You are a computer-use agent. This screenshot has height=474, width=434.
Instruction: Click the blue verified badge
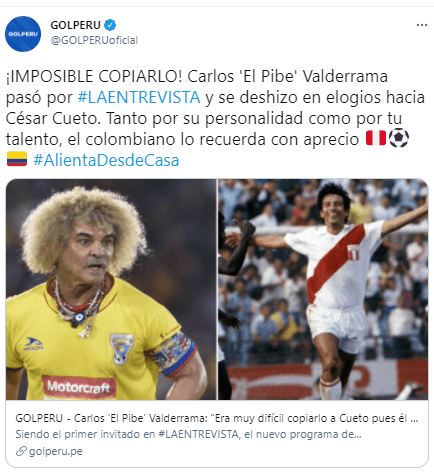point(110,25)
